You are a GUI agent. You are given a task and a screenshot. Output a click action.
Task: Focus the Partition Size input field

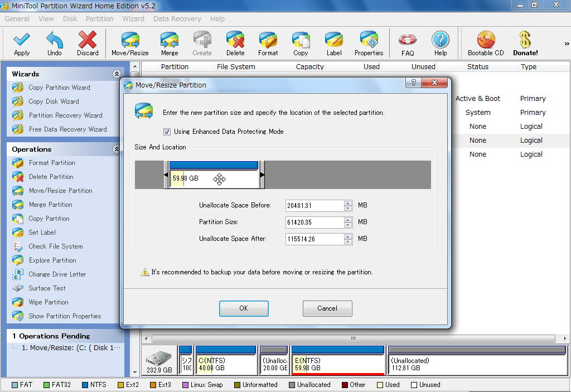pyautogui.click(x=314, y=222)
